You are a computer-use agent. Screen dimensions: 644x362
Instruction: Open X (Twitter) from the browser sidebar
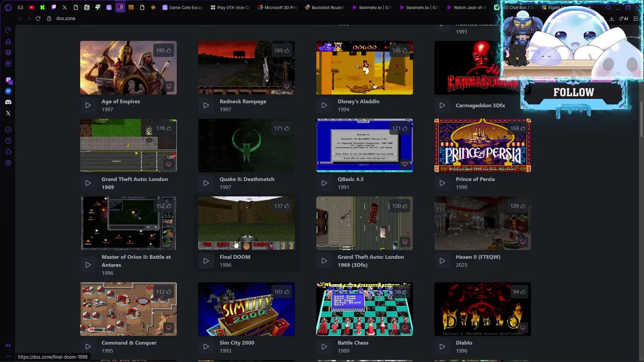pos(8,113)
